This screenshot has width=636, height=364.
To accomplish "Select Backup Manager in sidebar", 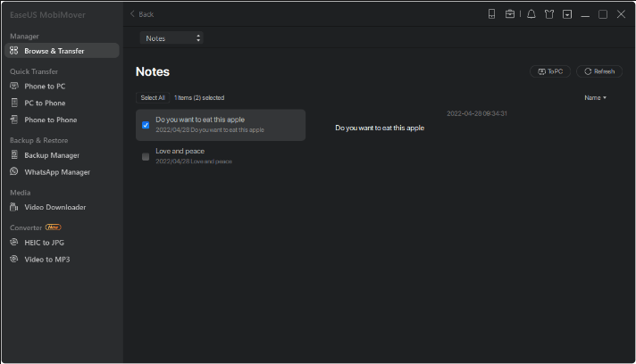I will coord(51,155).
